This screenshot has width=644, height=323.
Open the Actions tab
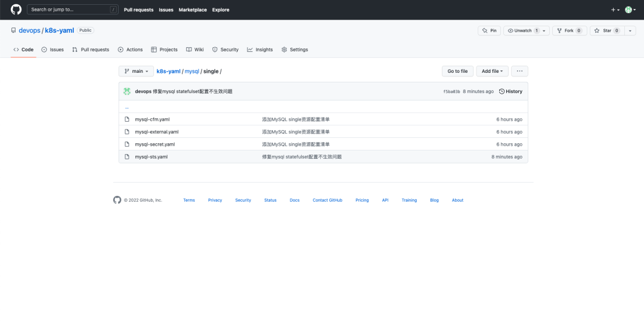130,50
